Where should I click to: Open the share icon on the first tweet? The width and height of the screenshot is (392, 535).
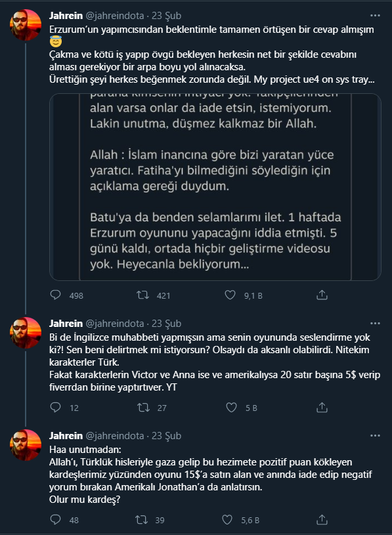(322, 295)
